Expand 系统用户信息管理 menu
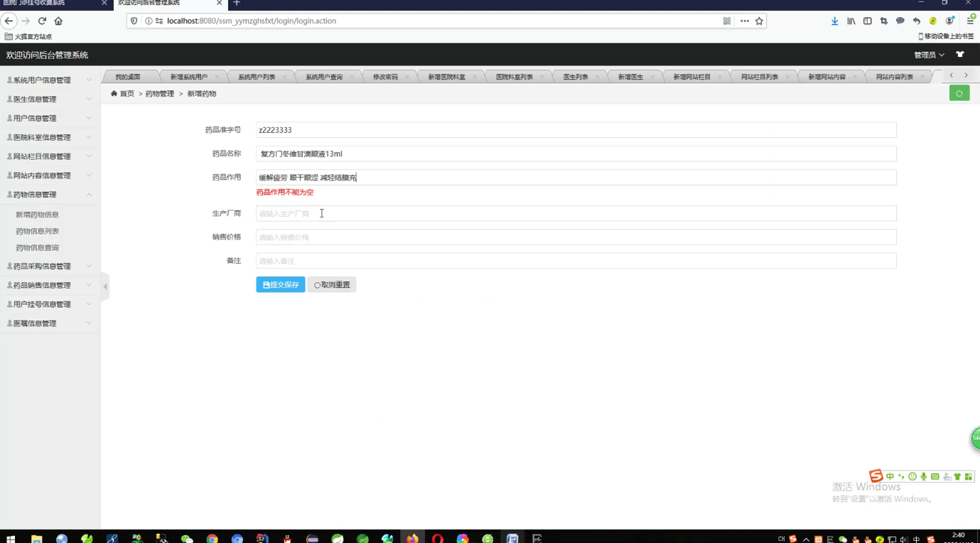Image resolution: width=980 pixels, height=543 pixels. coord(50,80)
